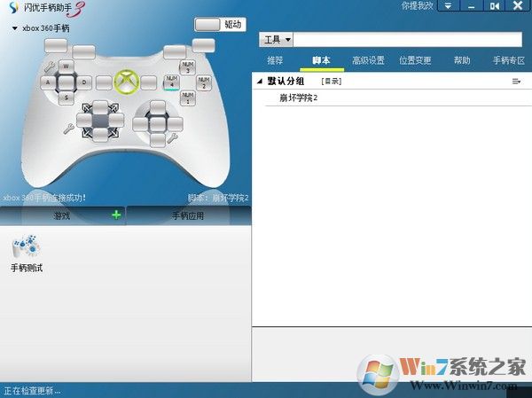Click the D-pad up button
Screen dimensions: 532x398
point(100,107)
